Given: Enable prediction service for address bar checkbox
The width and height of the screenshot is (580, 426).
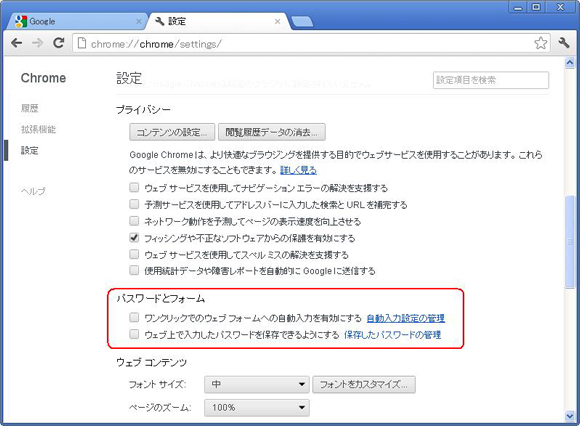Looking at the screenshot, I should pyautogui.click(x=134, y=204).
